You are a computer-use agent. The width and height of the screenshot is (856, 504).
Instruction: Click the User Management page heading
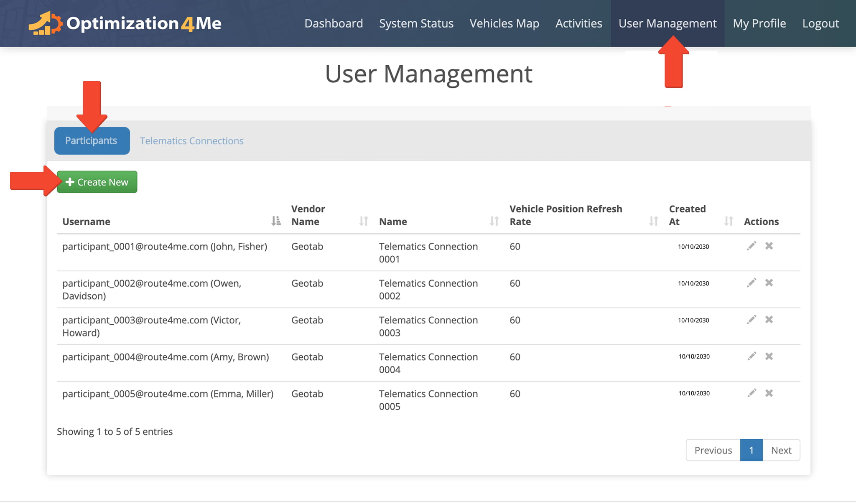coord(428,74)
